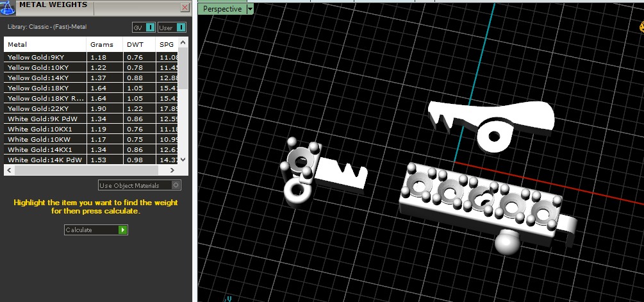
Task: Select the White Gold:9K PdW row
Action: point(92,119)
